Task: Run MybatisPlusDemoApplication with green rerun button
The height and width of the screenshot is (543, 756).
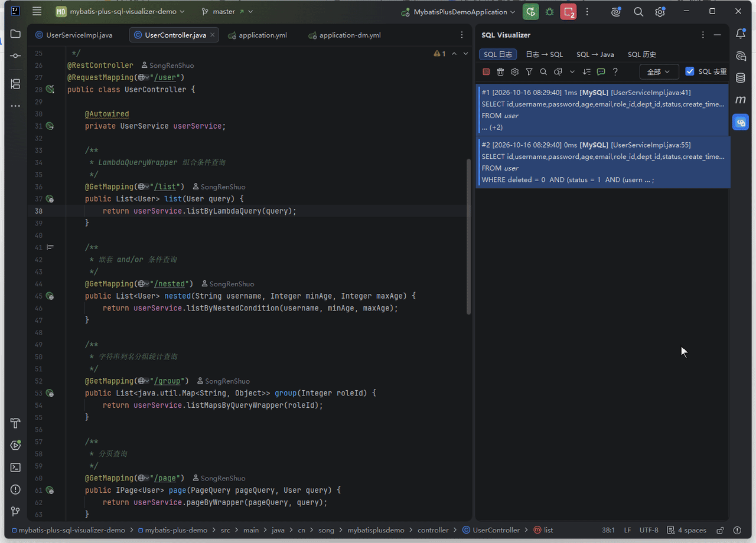Action: pos(530,11)
